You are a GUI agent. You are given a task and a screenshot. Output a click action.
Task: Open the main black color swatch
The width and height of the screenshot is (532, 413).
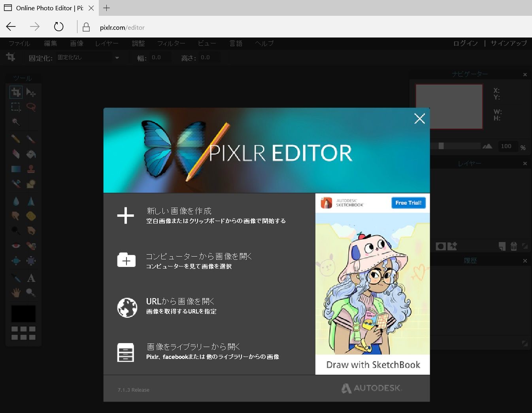[23, 314]
